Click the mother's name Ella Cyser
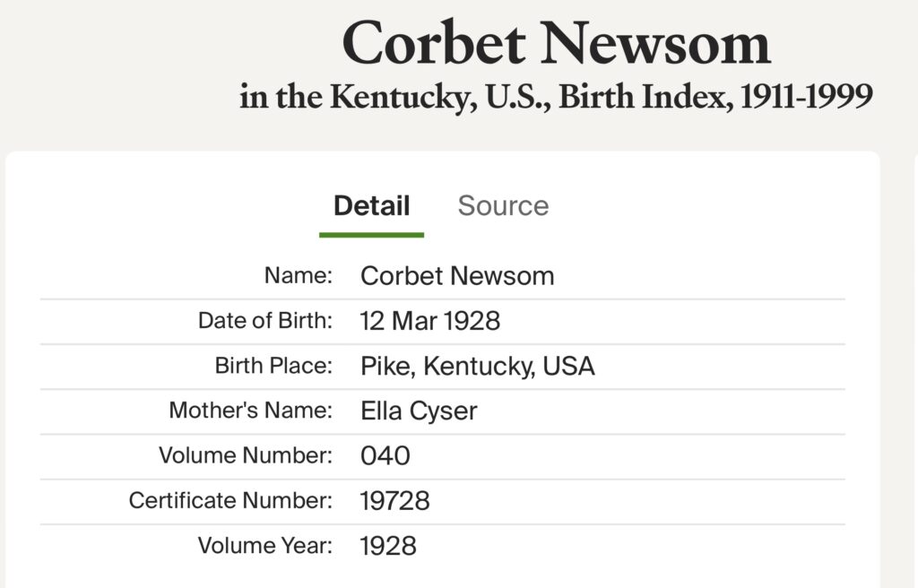 coord(419,411)
